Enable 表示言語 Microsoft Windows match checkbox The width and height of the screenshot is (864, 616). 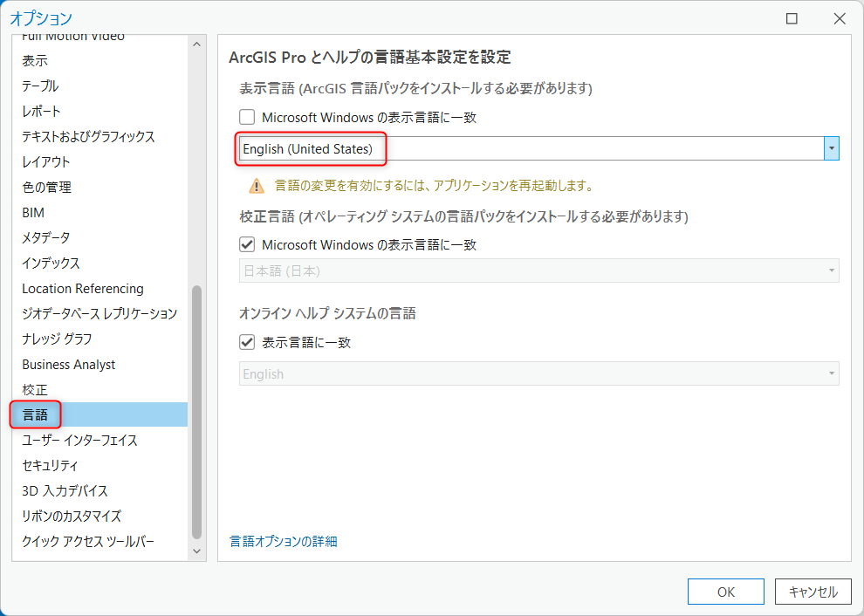pyautogui.click(x=247, y=117)
